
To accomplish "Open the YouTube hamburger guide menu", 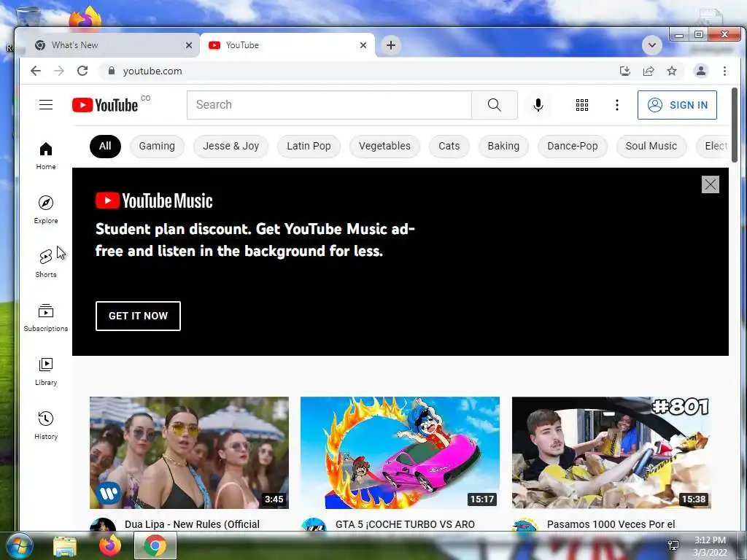I will [46, 105].
